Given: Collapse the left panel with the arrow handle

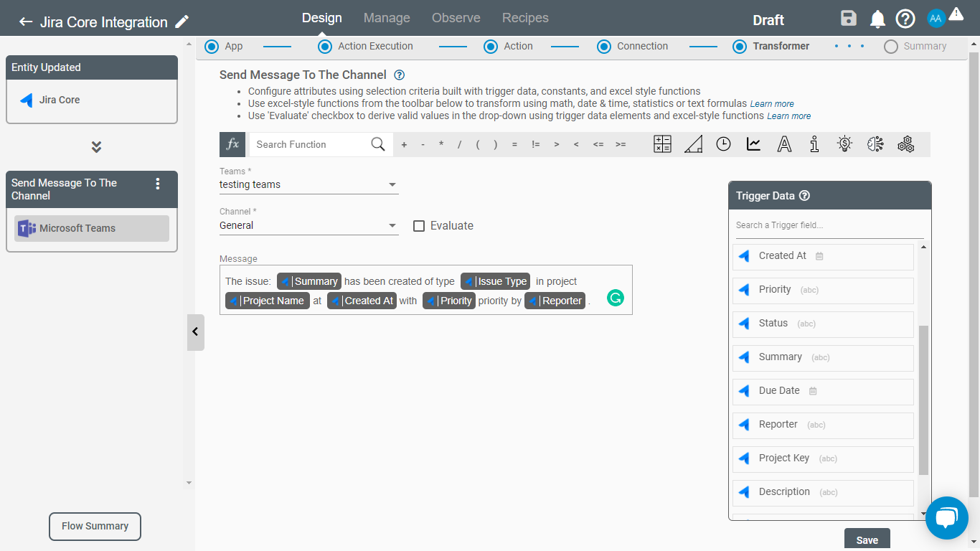Looking at the screenshot, I should (x=195, y=332).
